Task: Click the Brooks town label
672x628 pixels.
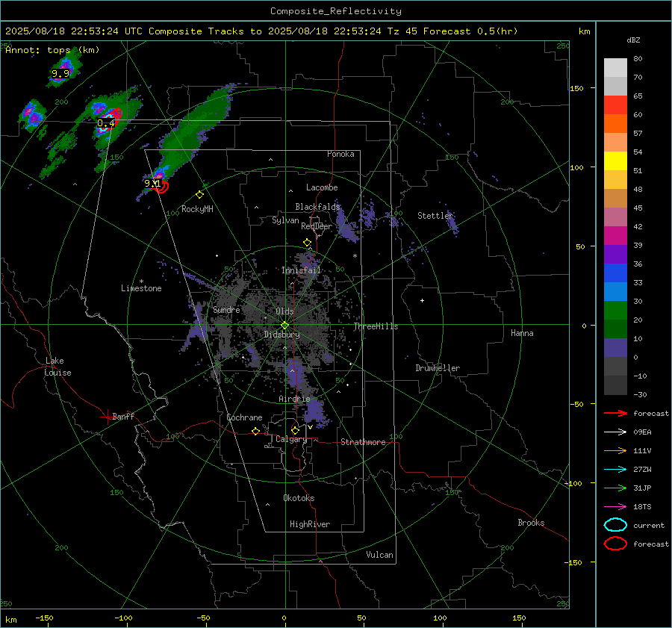Action: 531,523
